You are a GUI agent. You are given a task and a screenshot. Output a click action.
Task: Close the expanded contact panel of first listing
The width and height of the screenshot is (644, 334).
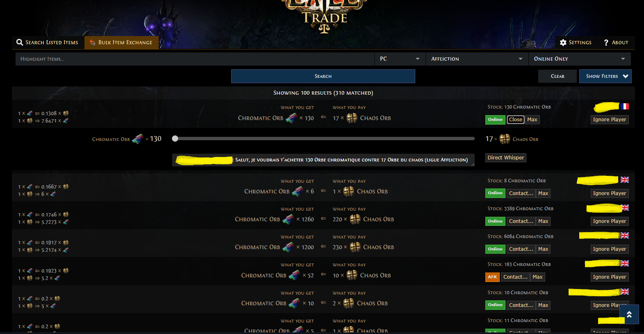click(516, 120)
